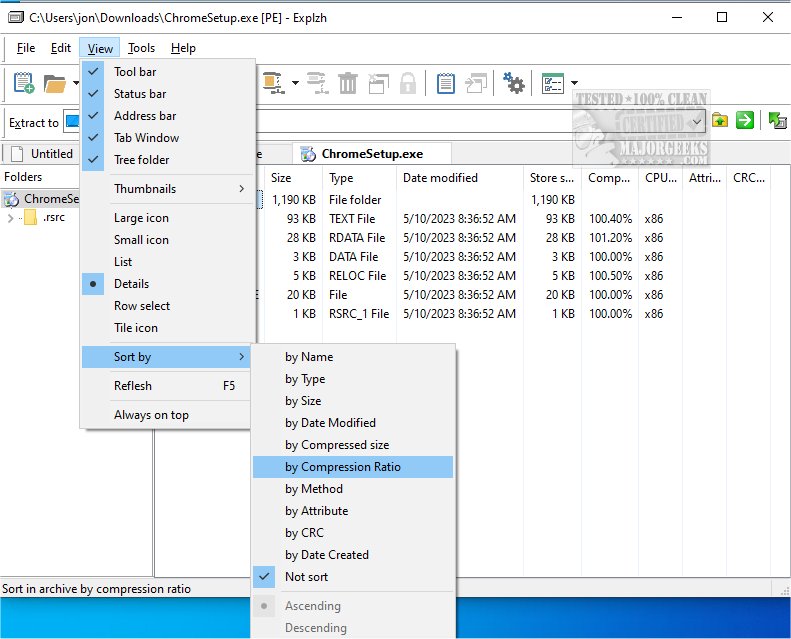Switch to the Untitled tab
The width and height of the screenshot is (791, 639).
(x=51, y=154)
